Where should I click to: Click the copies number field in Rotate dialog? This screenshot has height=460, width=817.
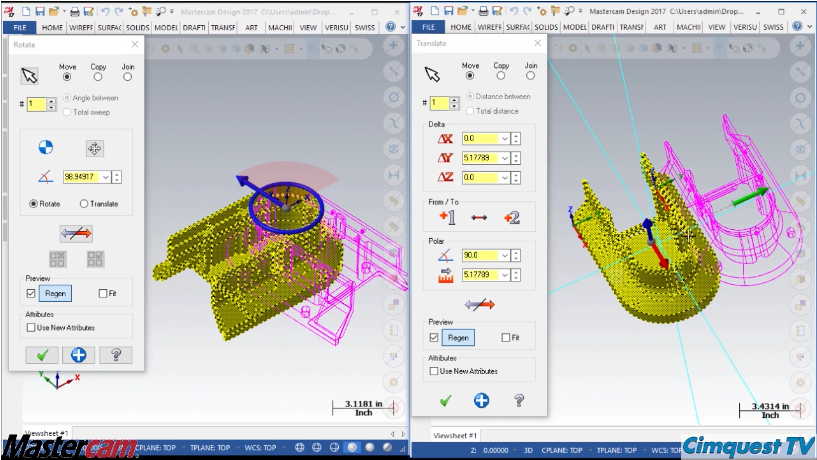click(x=36, y=104)
